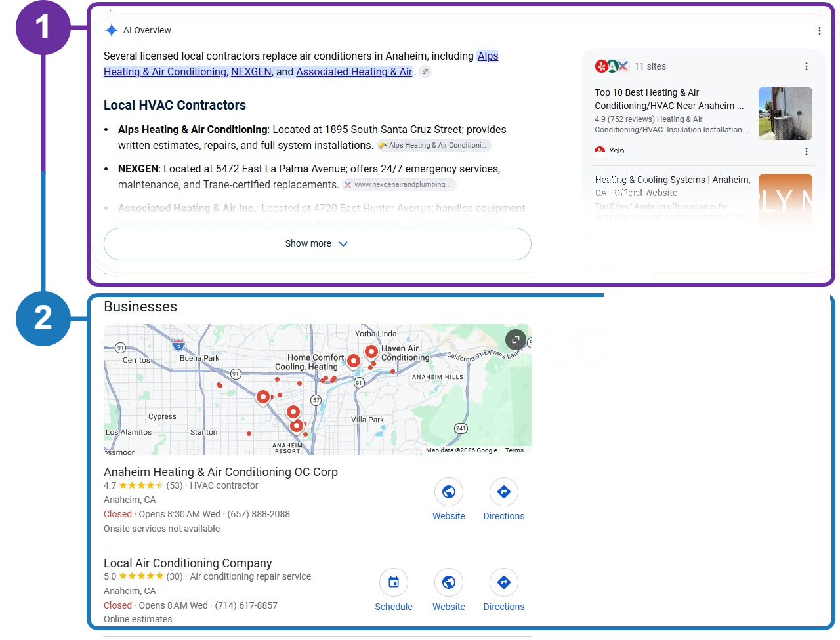Open the Yelp result thumbnail image

pos(785,113)
